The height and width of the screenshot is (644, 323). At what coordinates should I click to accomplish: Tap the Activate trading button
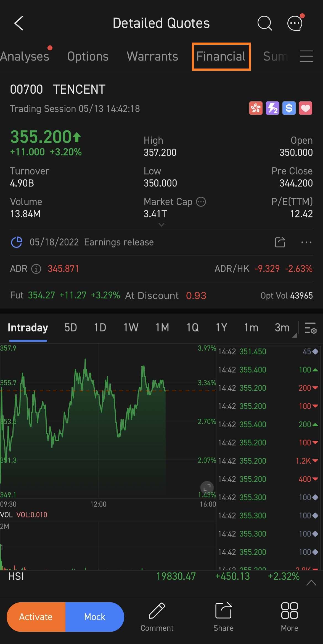[36, 617]
